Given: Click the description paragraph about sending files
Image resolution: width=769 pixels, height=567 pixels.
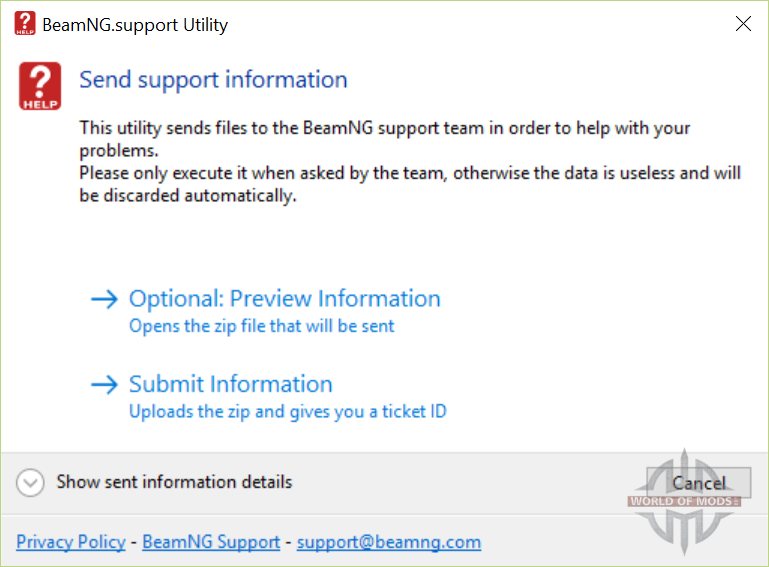Looking at the screenshot, I should tap(410, 162).
